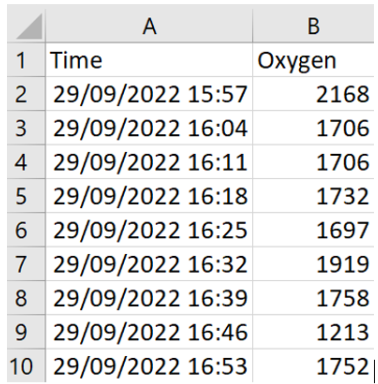Image resolution: width=378 pixels, height=384 pixels.
Task: Select row 2 header
Action: click(26, 94)
